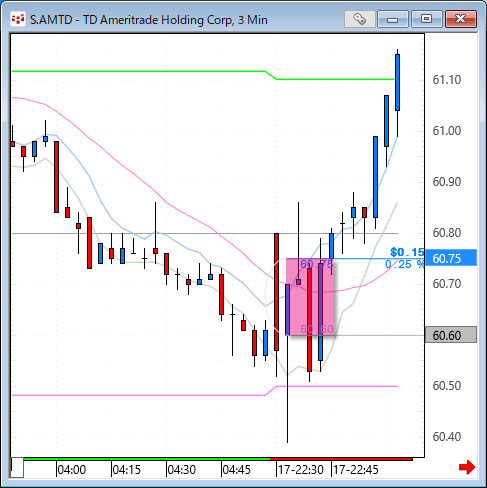Click the 61.00 price axis label
The image size is (487, 488).
click(x=447, y=131)
